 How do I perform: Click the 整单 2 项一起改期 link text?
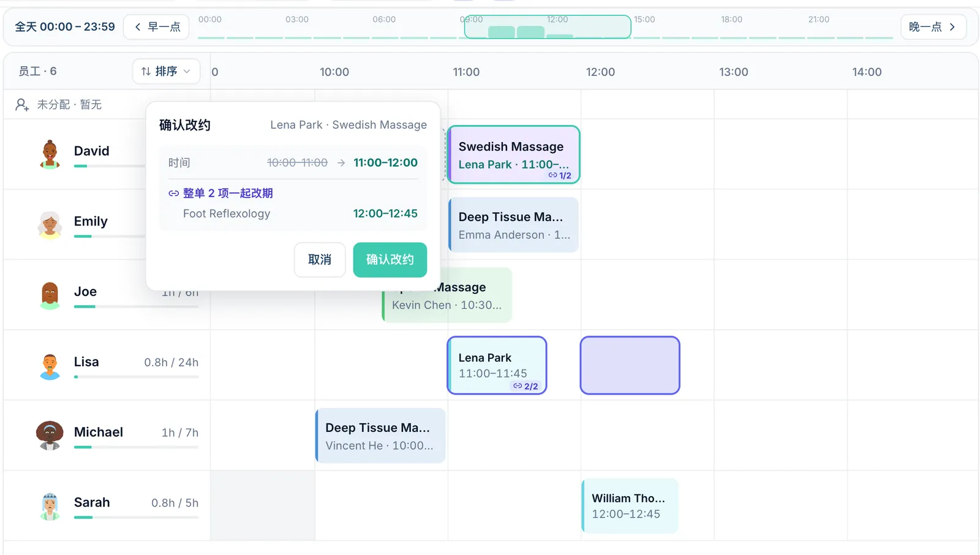(x=228, y=194)
